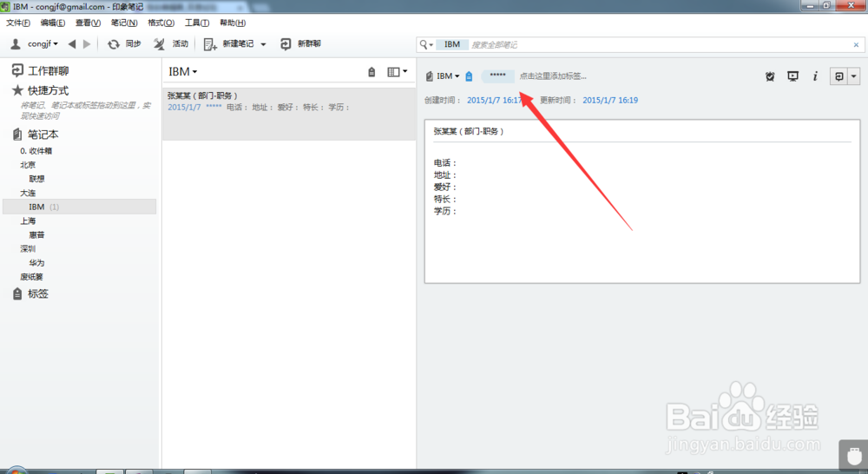This screenshot has height=474, width=868.
Task: Click the note title 张某某（部门-职务）
Action: tap(469, 131)
